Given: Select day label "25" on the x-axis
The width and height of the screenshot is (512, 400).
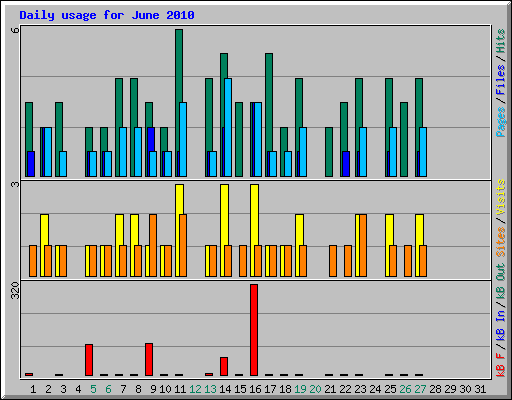Looking at the screenshot, I should point(390,389).
